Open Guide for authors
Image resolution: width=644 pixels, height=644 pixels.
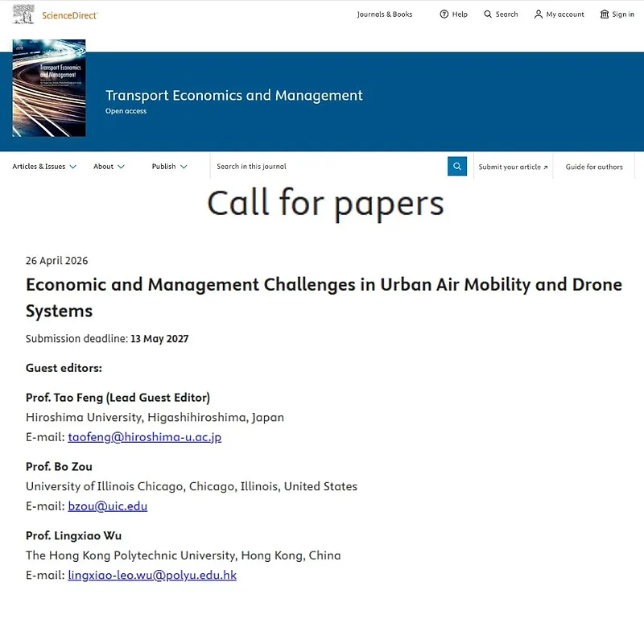click(x=594, y=167)
